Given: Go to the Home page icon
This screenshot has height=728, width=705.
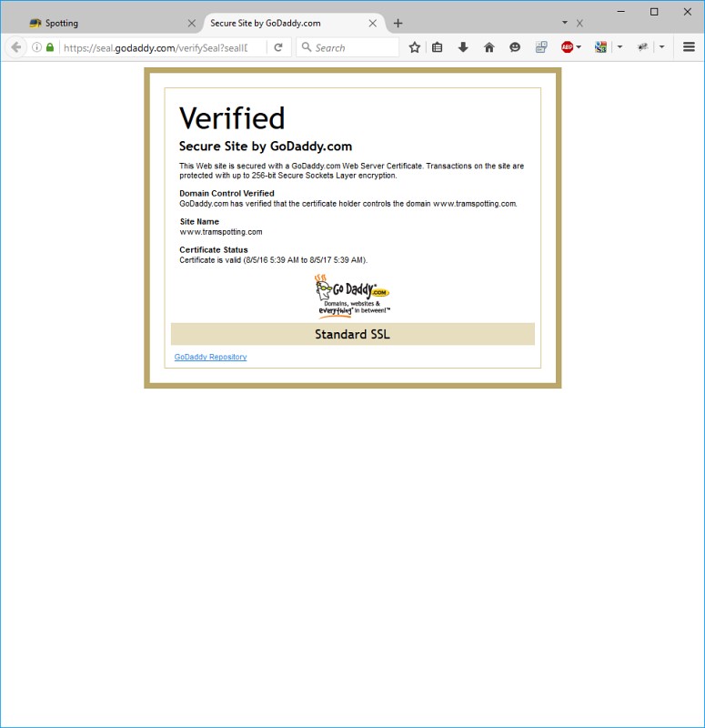Looking at the screenshot, I should coord(488,47).
